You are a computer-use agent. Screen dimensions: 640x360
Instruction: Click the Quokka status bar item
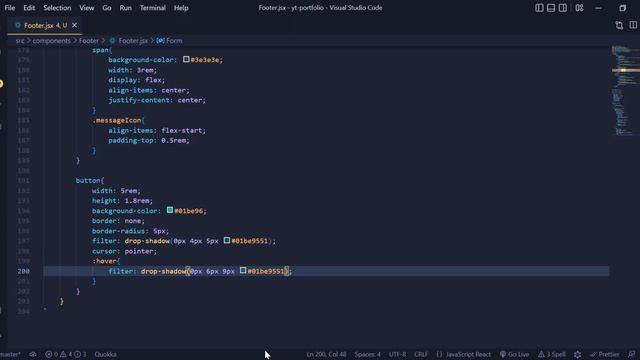pyautogui.click(x=105, y=354)
